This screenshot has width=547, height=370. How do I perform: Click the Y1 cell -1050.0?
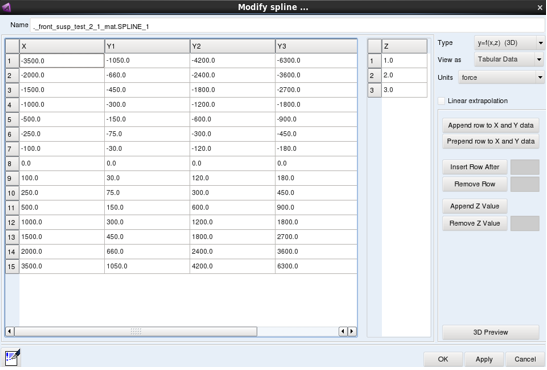(147, 61)
